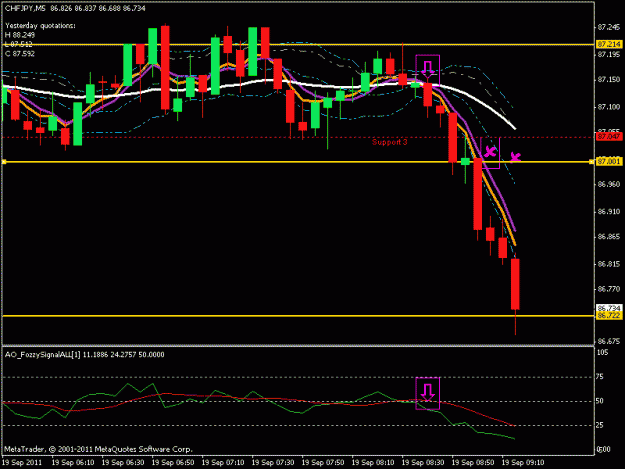625x469 pixels.
Task: Click the 86.960 price axis label
Action: coord(609,184)
